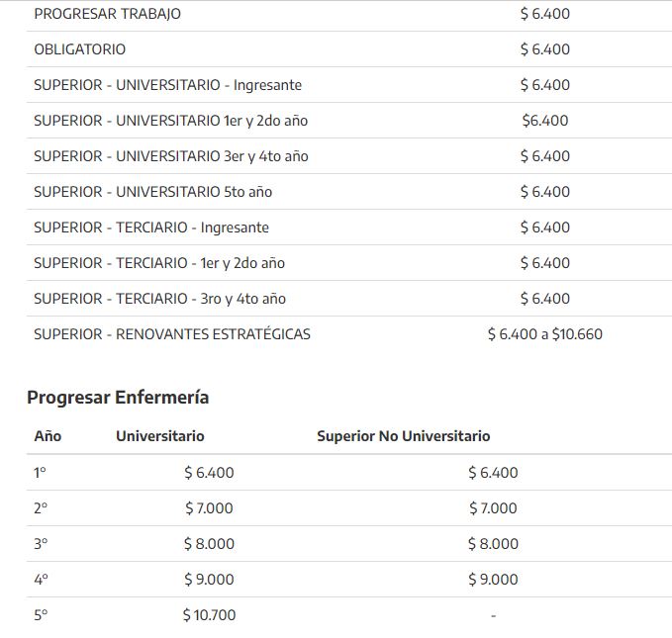Click Superior No Universitario $ 8.000 value
This screenshot has height=638, width=672.
pos(493,544)
